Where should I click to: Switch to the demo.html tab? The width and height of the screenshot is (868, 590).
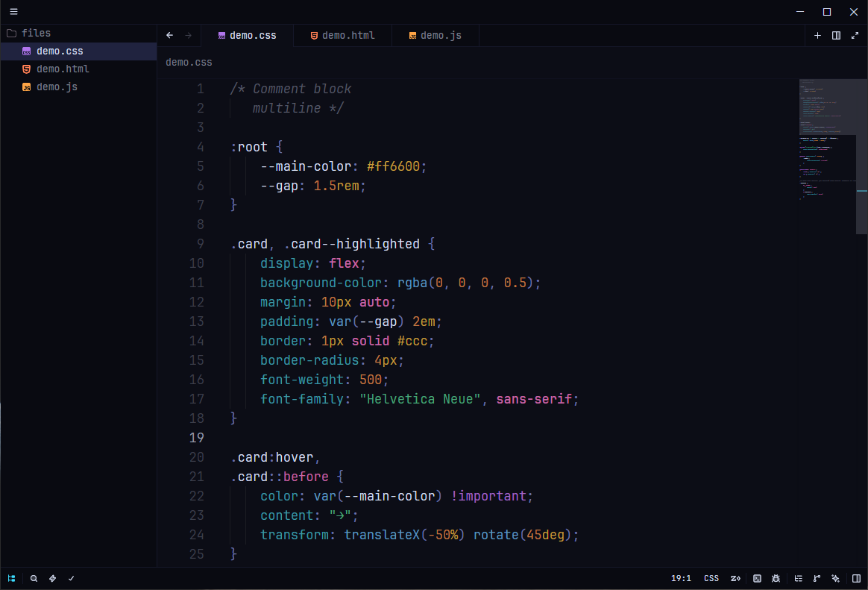click(x=343, y=35)
